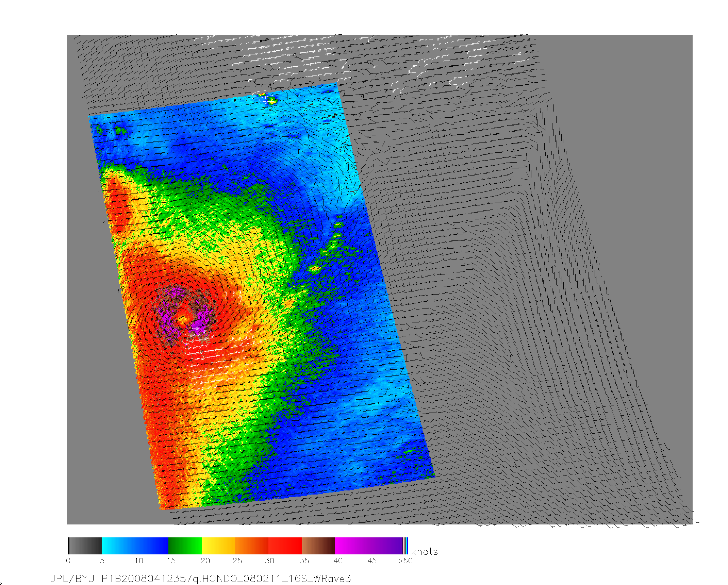Click the blue 10-15 knots colorbar segment
This screenshot has width=728, height=585.
tap(152, 546)
